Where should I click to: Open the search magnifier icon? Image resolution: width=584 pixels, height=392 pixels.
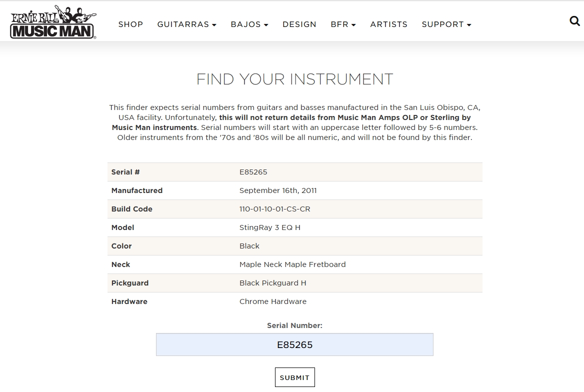[574, 21]
